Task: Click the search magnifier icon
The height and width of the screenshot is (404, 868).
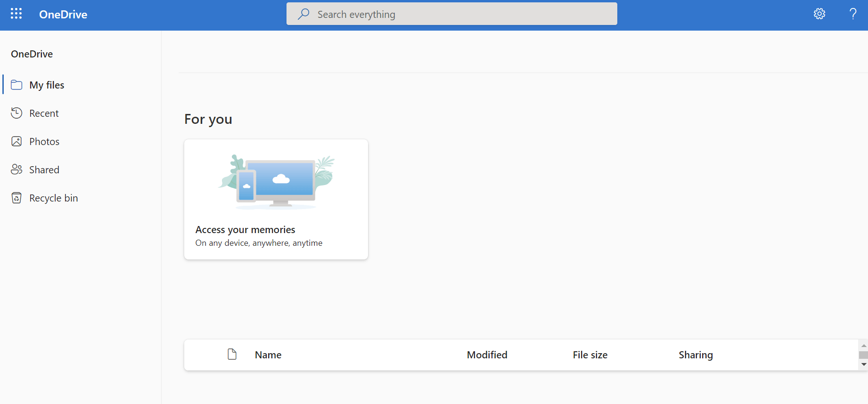Action: (303, 14)
